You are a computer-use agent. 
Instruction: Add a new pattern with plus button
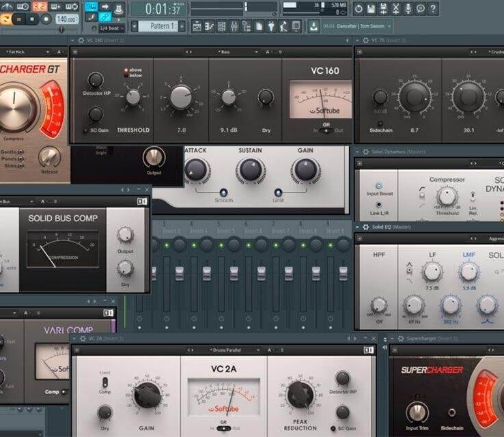(x=182, y=27)
